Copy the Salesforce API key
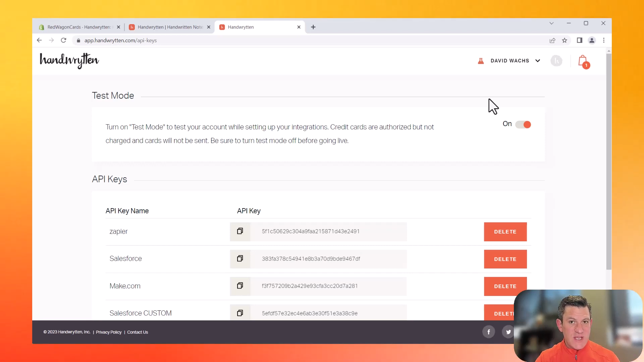644x362 pixels. (240, 258)
